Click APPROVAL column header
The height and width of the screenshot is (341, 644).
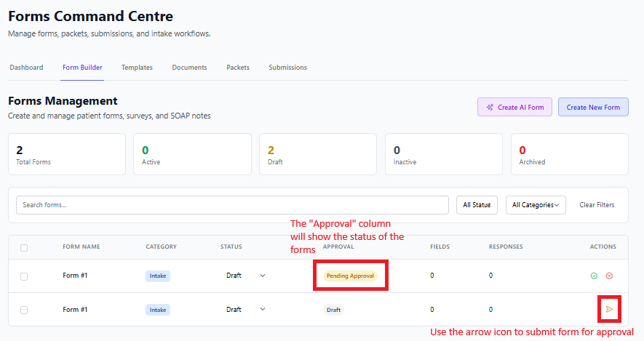coord(338,246)
